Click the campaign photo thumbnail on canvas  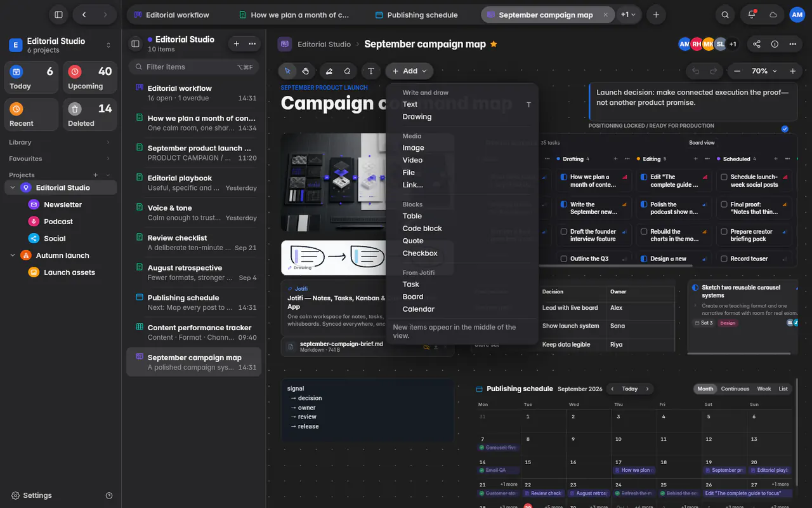click(x=333, y=183)
